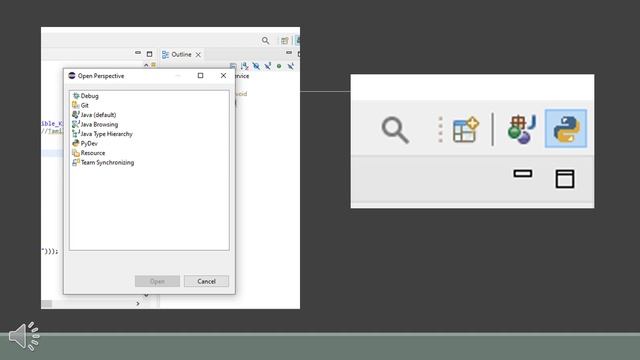Click enlarged maximize view icon
The width and height of the screenshot is (640, 360).
coord(565,179)
